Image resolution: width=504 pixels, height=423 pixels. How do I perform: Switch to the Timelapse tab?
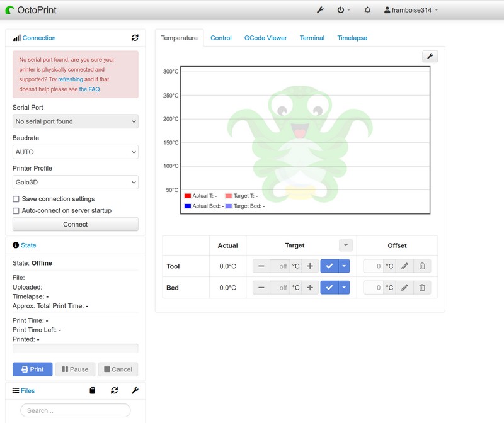coord(352,38)
